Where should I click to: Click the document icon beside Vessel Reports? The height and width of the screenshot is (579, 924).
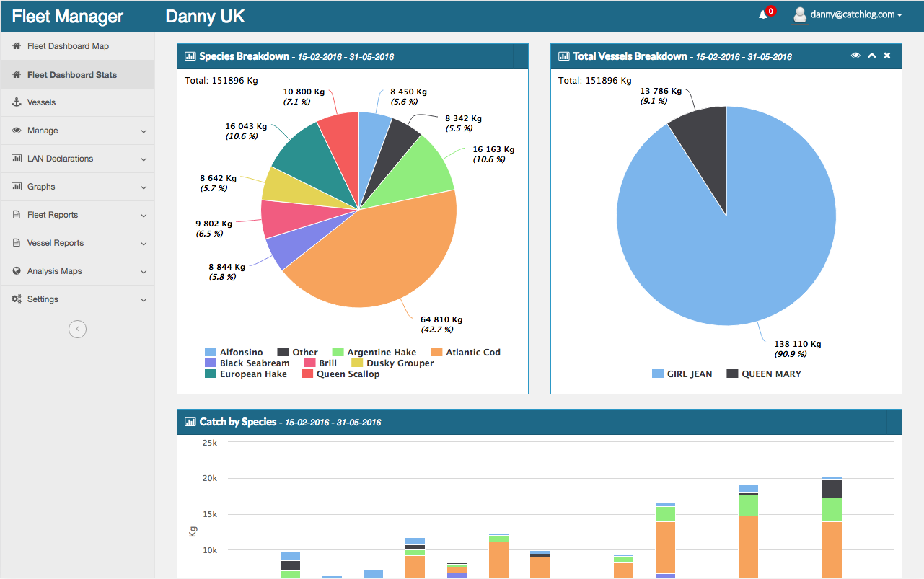click(17, 243)
